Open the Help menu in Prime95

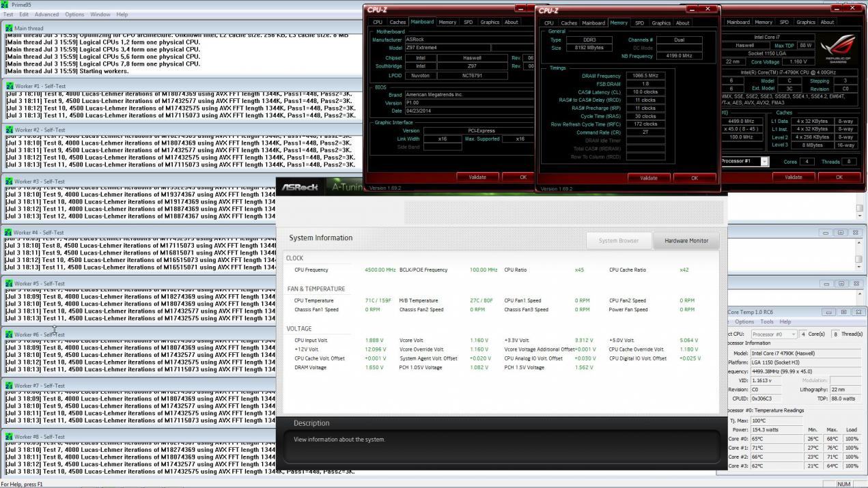pyautogui.click(x=122, y=14)
